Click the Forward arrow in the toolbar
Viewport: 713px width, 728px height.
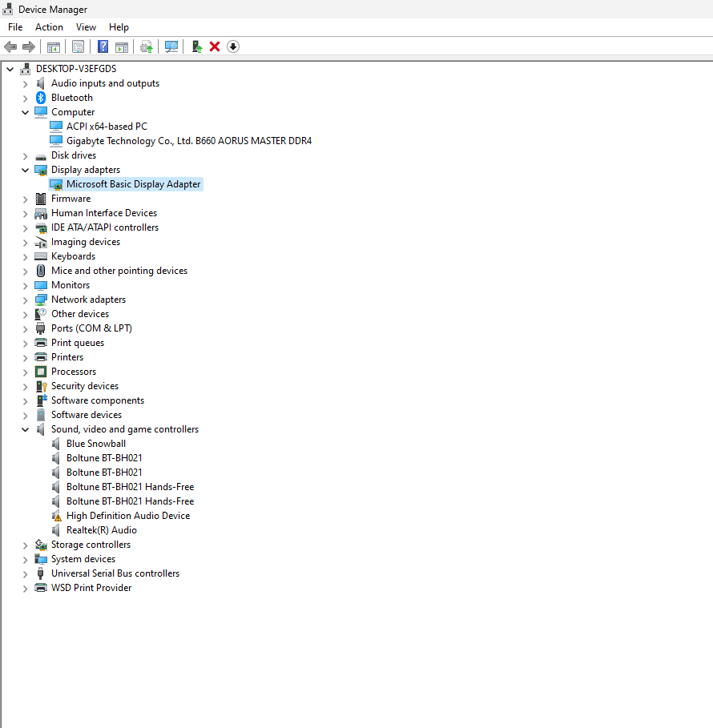pos(29,46)
